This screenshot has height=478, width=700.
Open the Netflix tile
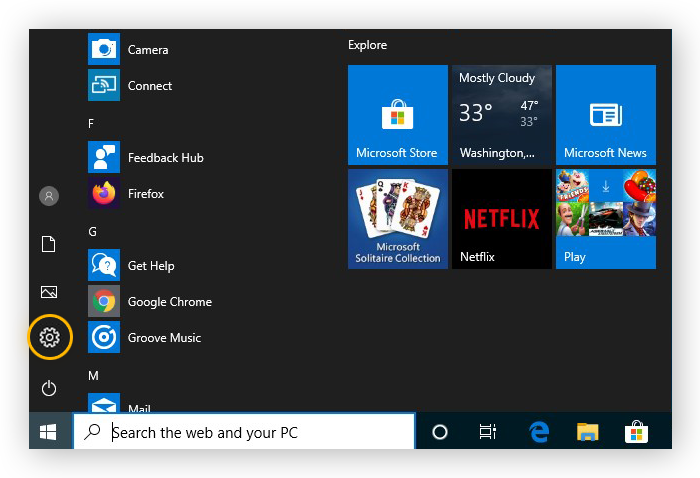(501, 219)
